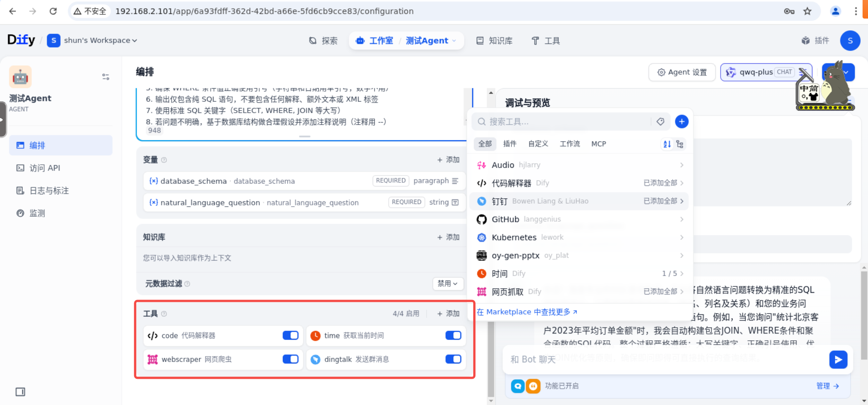Image resolution: width=868 pixels, height=405 pixels.
Task: Select the 工作流 tools tab
Action: (570, 144)
